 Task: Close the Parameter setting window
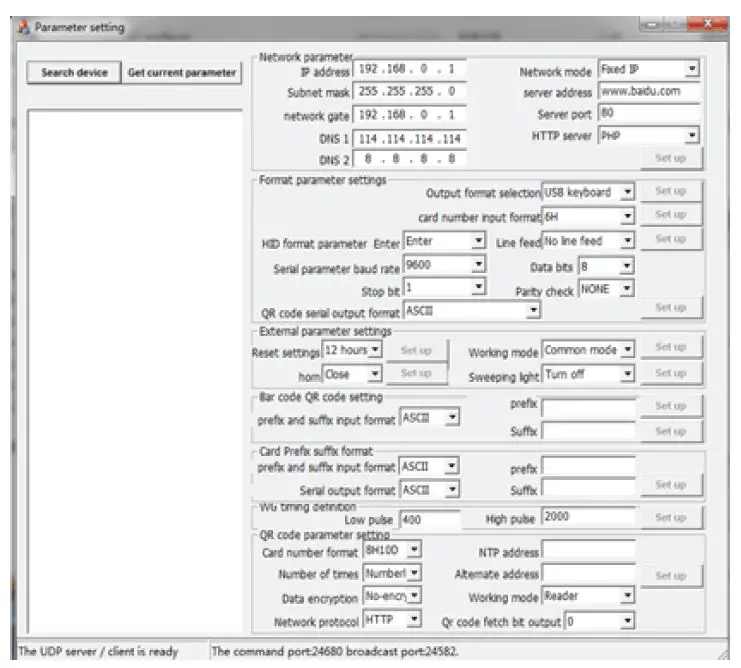pos(707,23)
